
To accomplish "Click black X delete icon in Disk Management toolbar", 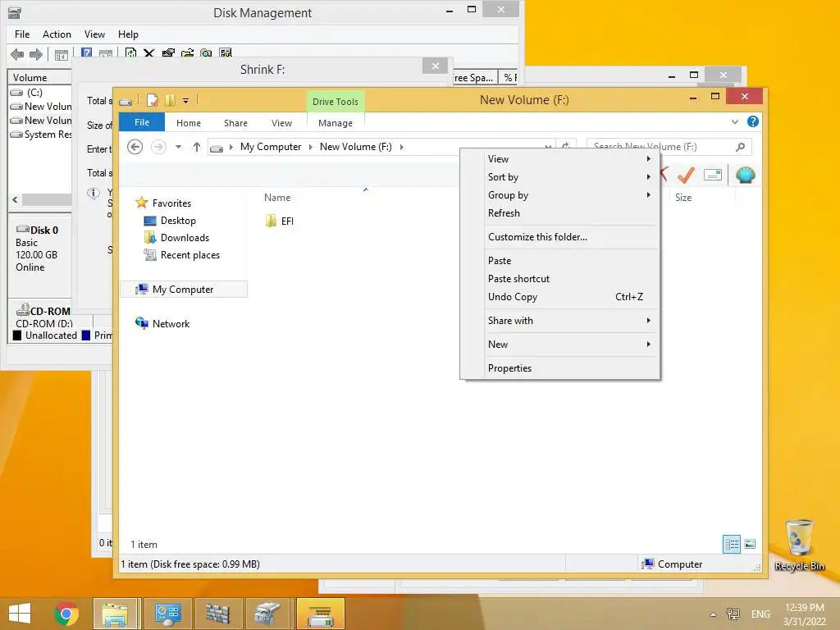I will tap(149, 53).
